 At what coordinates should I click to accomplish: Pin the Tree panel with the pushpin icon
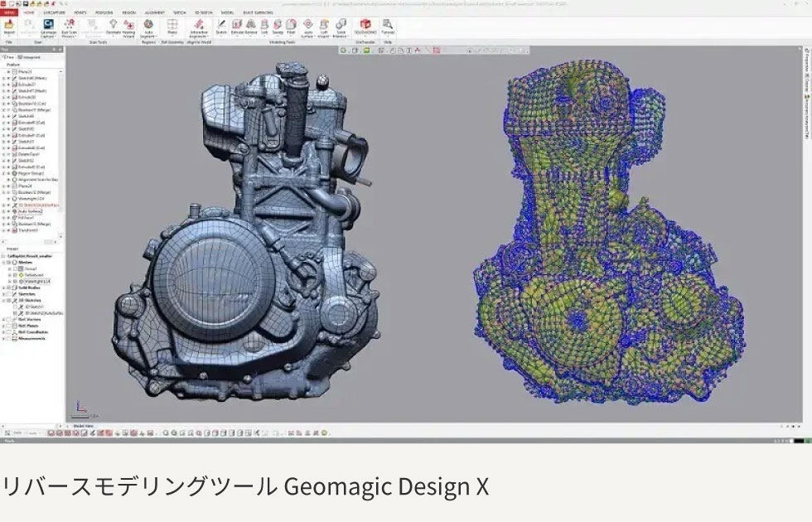tap(55, 49)
